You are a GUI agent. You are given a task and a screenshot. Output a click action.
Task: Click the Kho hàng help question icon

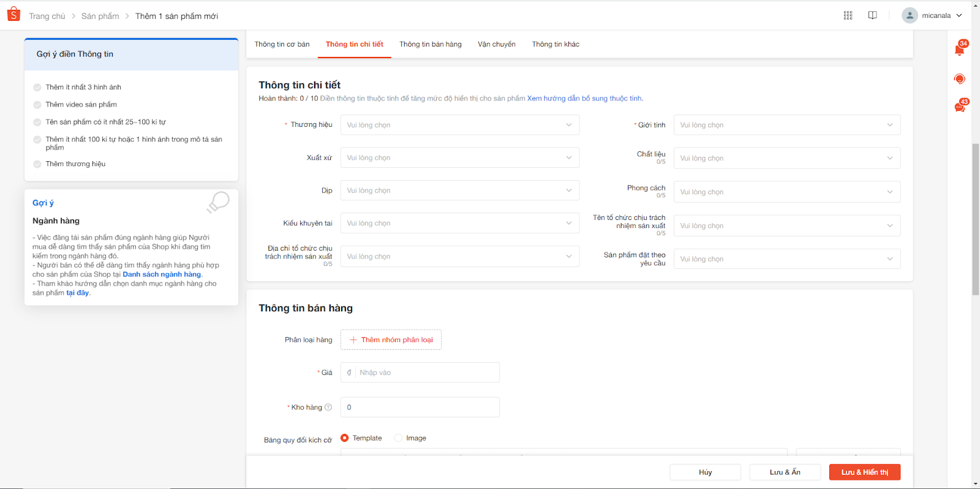tap(328, 408)
